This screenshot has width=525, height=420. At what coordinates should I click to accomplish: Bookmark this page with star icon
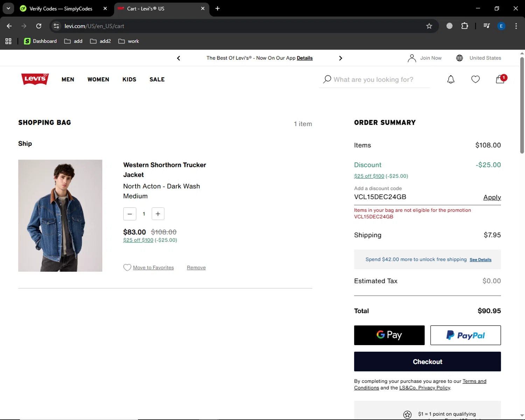[x=429, y=26]
